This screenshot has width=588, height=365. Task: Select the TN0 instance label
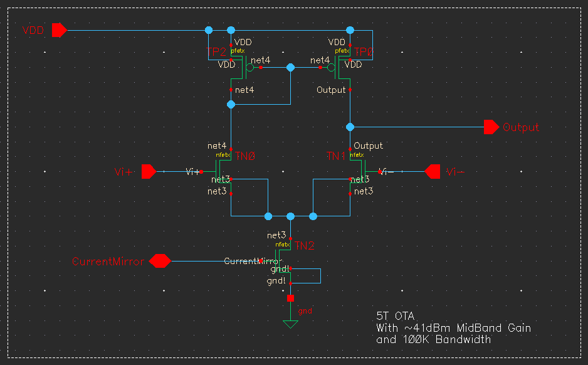click(245, 156)
